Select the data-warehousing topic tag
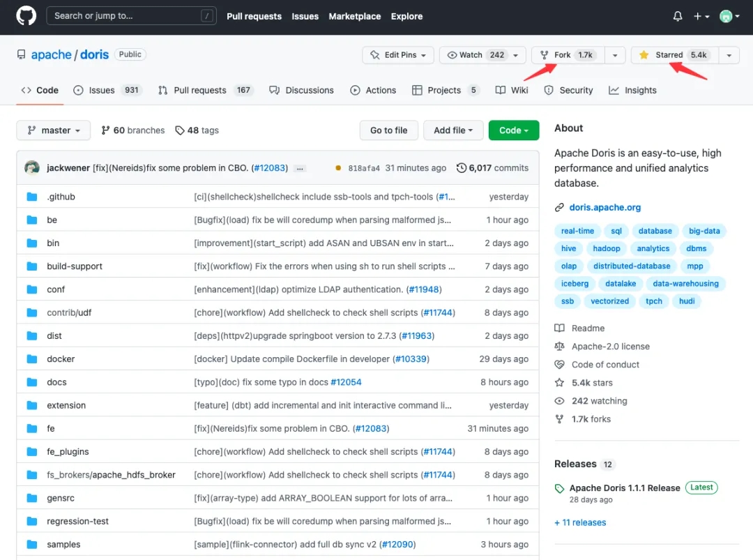The height and width of the screenshot is (560, 753). (x=685, y=283)
